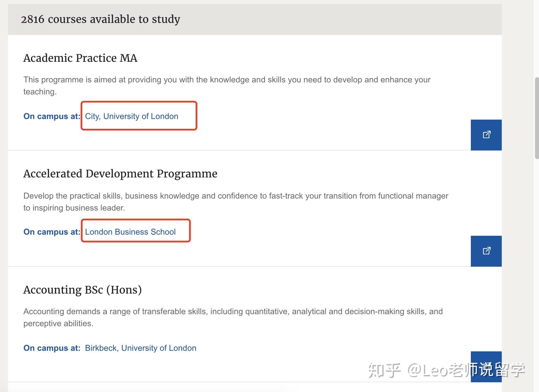Open the Accounting BSc (Hons) course title
Viewport: 539px width, 392px height.
[x=82, y=290]
